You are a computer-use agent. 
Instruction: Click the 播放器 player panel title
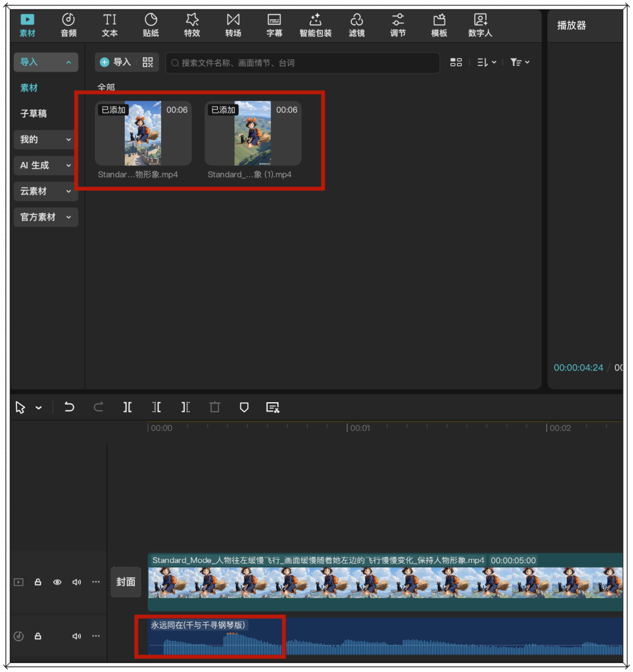[571, 25]
